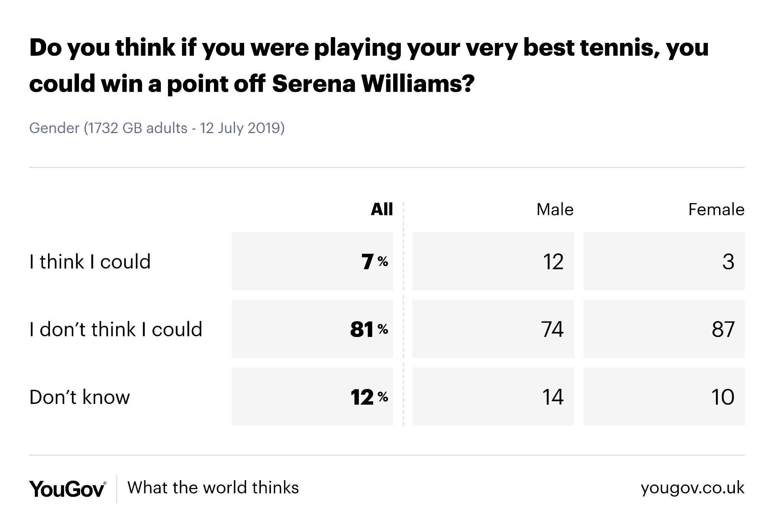Select the 'All' column header
774x532 pixels.
[x=382, y=209]
